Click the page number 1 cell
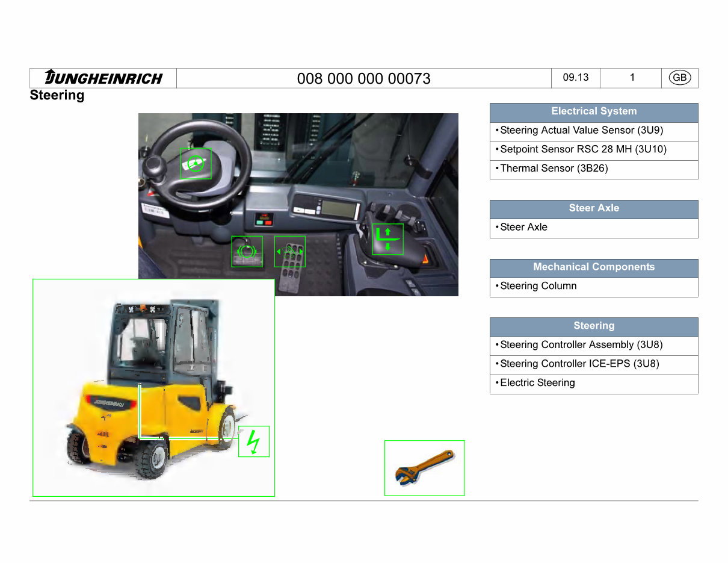The width and height of the screenshot is (728, 563). pyautogui.click(x=632, y=78)
